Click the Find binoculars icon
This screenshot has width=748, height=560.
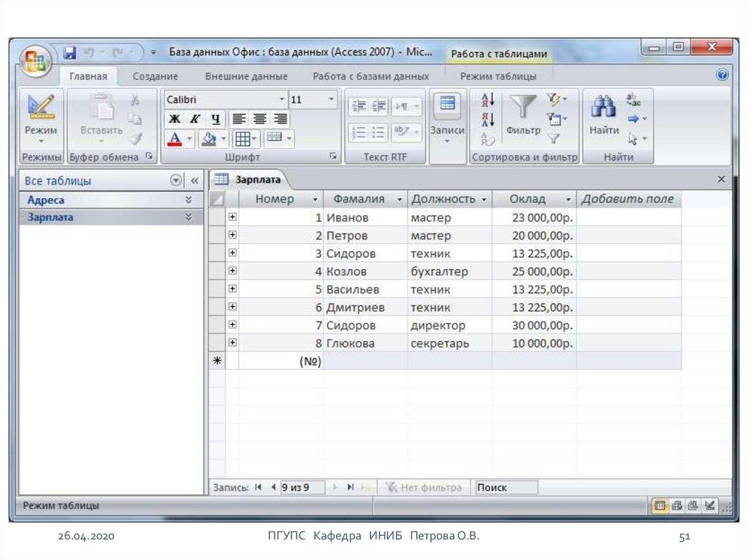click(x=603, y=107)
